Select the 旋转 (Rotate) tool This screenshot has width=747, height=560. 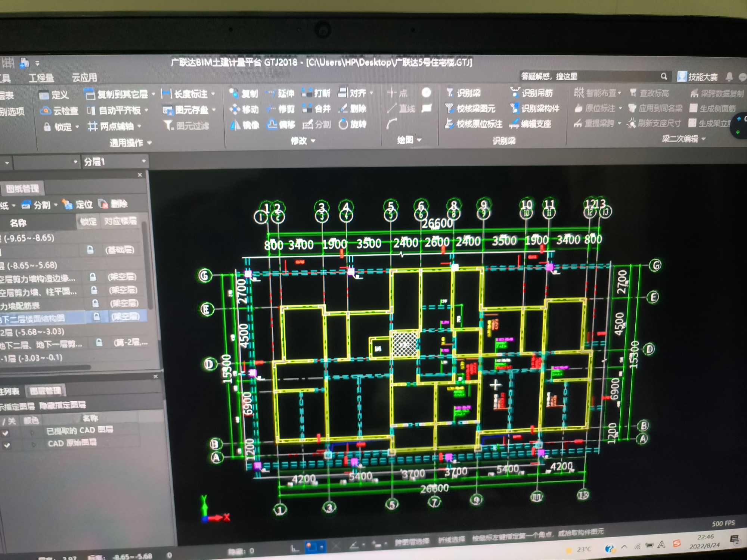(353, 124)
